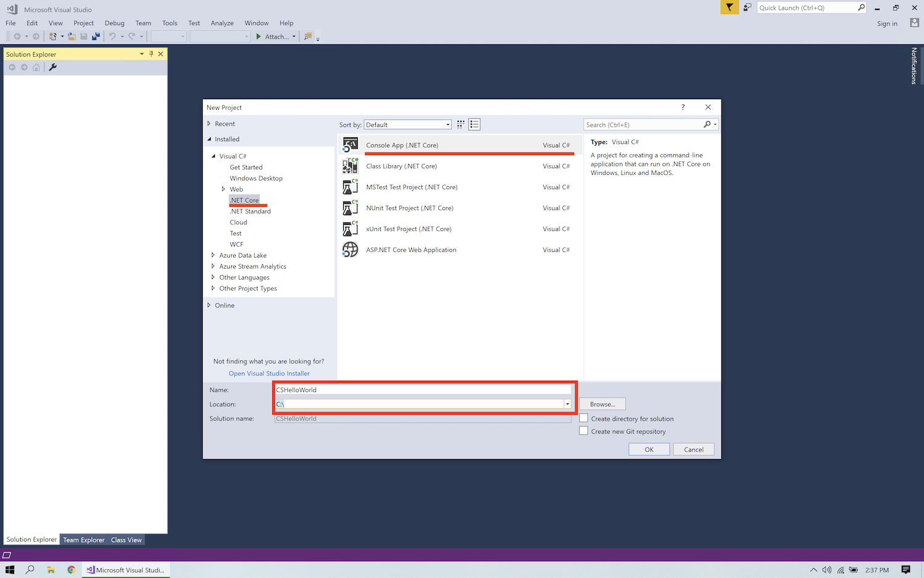Image resolution: width=924 pixels, height=578 pixels.
Task: Click the Solution Explorer properties wrench icon
Action: pyautogui.click(x=53, y=67)
